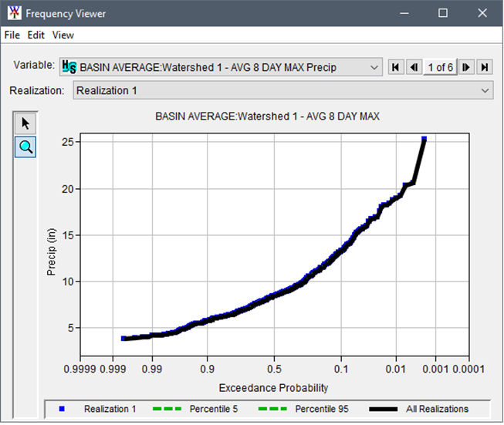
Task: Minimize the Frequency Viewer window
Action: (x=404, y=13)
